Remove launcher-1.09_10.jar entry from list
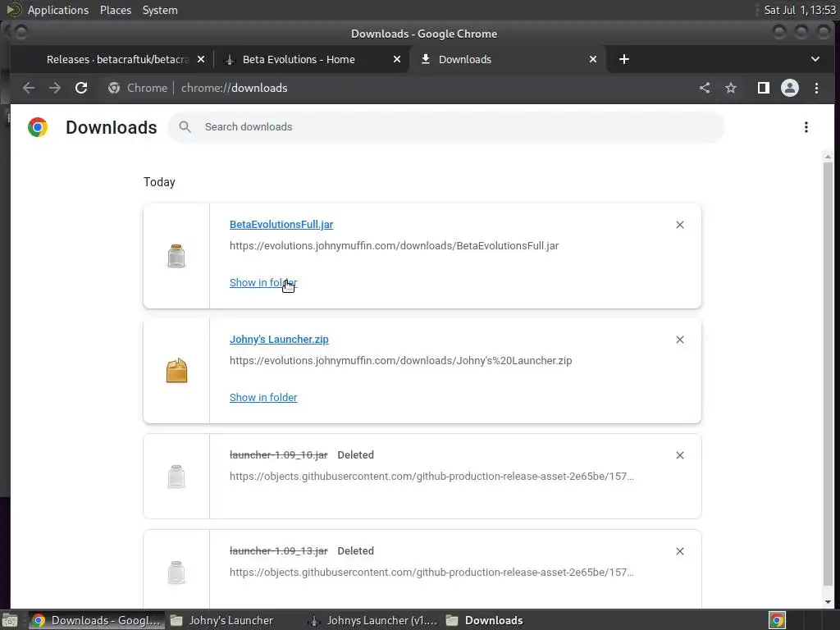 click(x=680, y=454)
